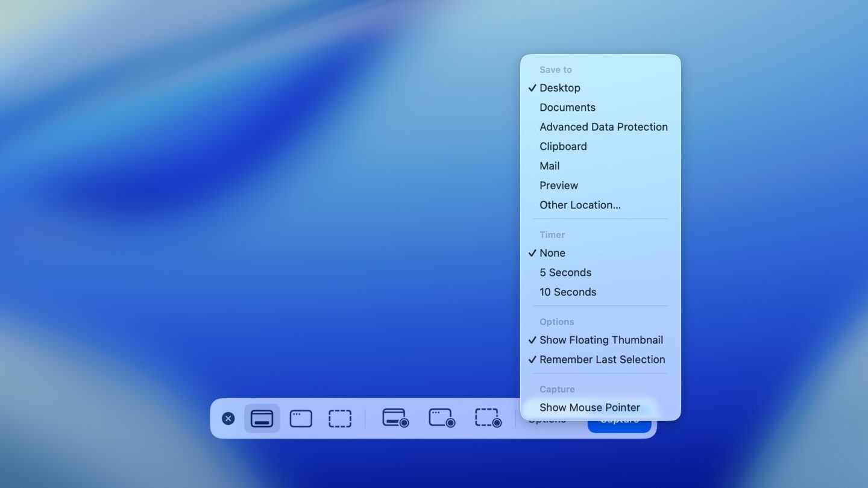The image size is (868, 488).
Task: Select the Capture Selected Window tool
Action: (x=301, y=418)
